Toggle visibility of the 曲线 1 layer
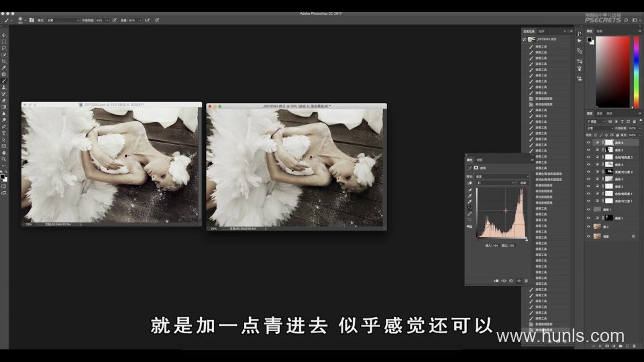The image size is (644, 362). [588, 218]
